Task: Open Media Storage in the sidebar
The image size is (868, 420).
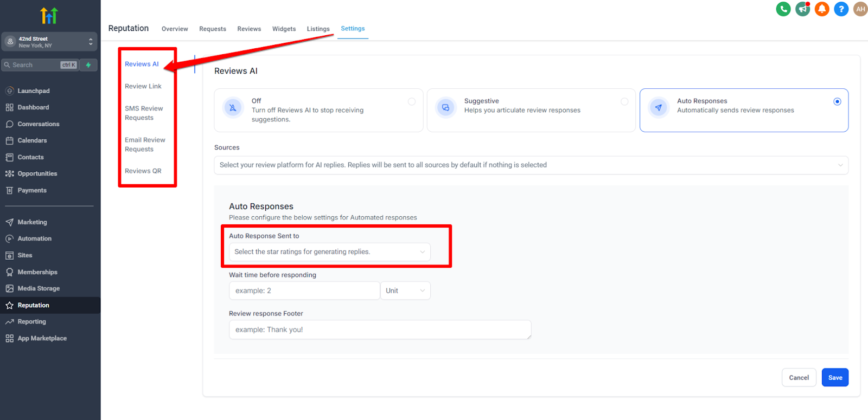Action: coord(39,288)
